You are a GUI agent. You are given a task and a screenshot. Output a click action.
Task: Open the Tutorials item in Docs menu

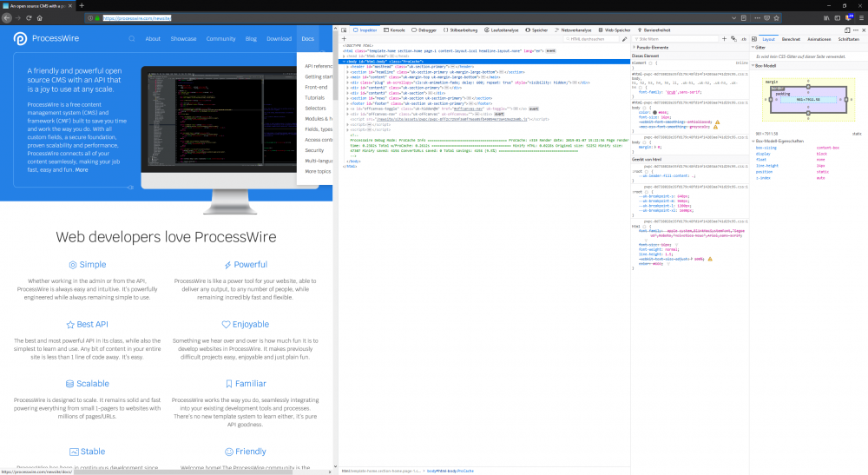coord(314,97)
